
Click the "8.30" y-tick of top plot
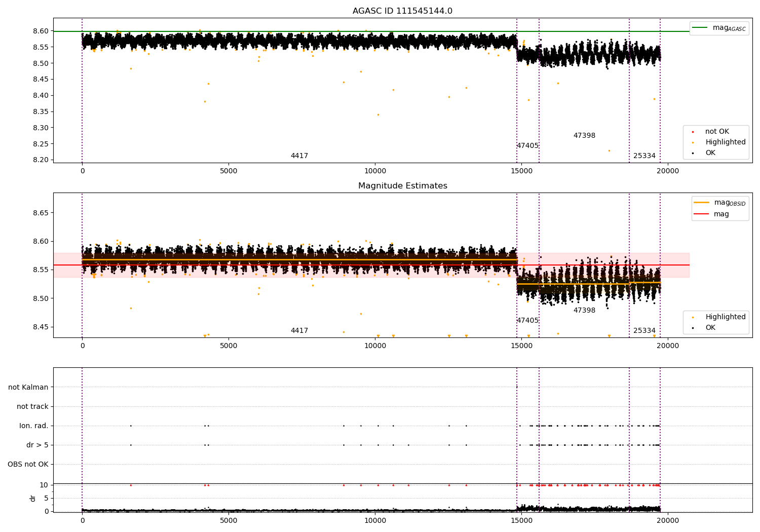pyautogui.click(x=41, y=128)
